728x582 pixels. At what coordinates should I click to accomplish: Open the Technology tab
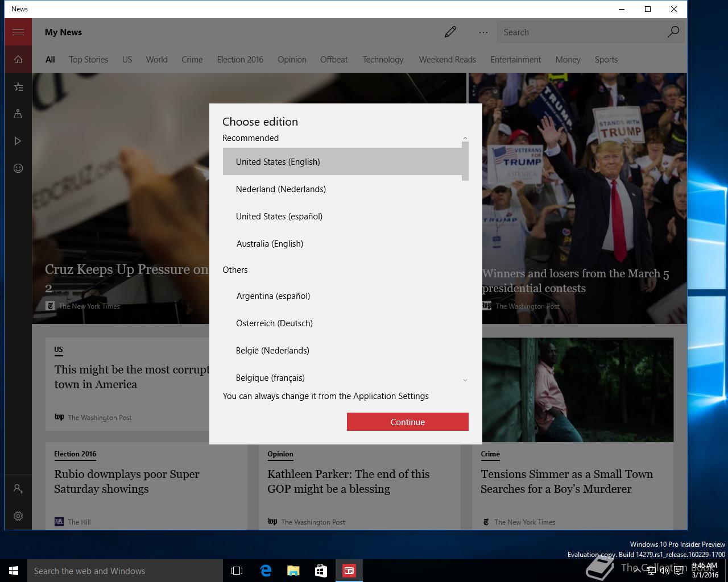tap(383, 60)
